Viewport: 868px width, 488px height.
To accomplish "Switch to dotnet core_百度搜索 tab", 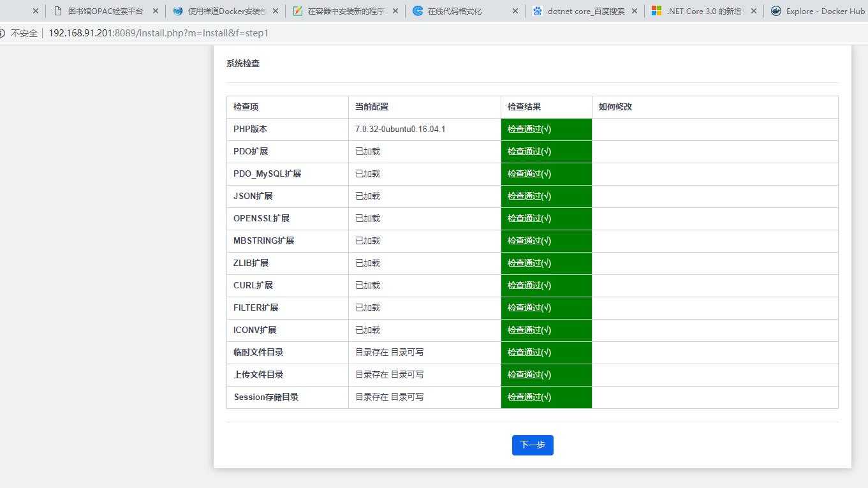I will coord(585,11).
